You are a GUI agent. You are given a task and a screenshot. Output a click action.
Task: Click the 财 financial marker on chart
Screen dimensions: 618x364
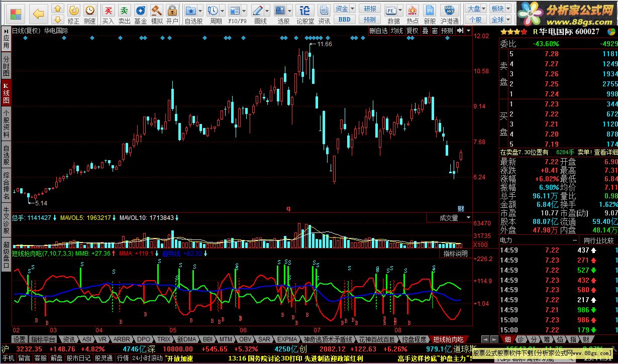pyautogui.click(x=461, y=208)
